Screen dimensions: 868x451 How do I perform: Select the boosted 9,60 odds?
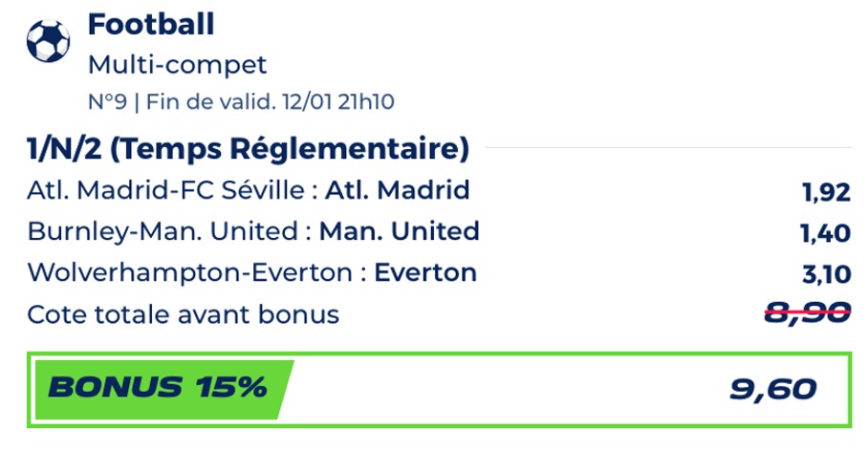pyautogui.click(x=774, y=389)
